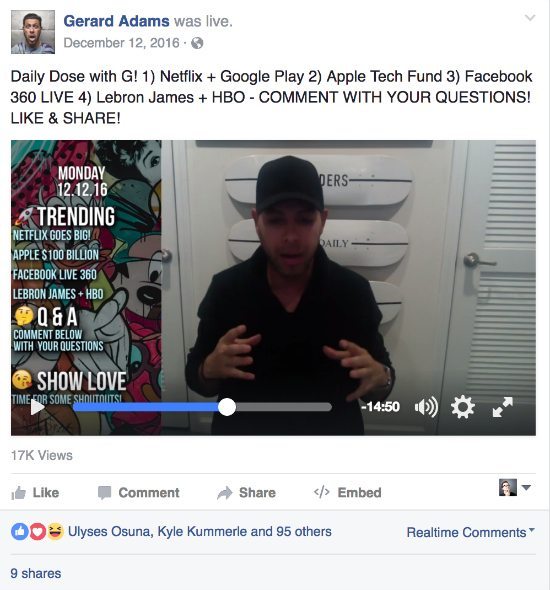Screen dimensions: 550x590
Task: Click the Comment speech bubble icon
Action: tap(104, 493)
